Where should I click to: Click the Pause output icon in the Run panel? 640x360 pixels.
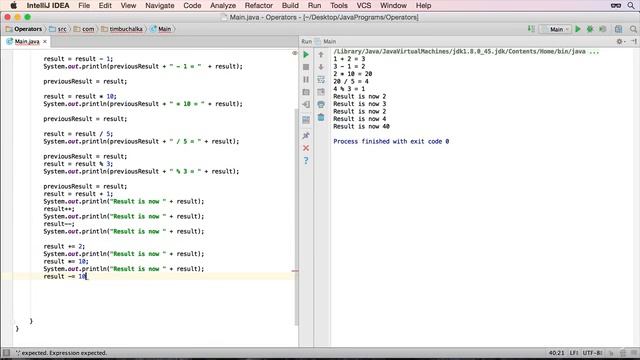tap(306, 80)
